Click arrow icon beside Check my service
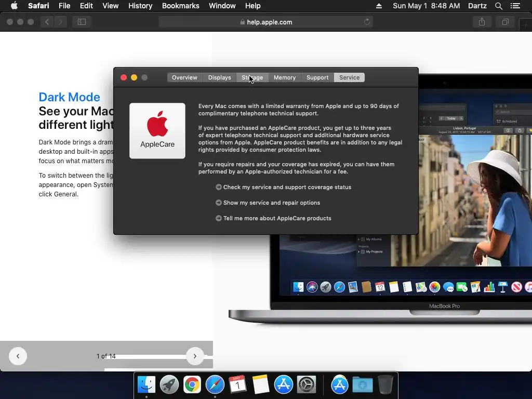Screen dimensions: 532x399 pos(219,187)
